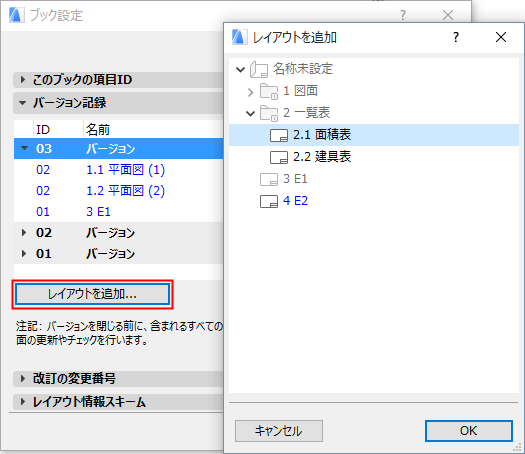Click the レイアウトを追加... button in Book Settings
Screen dimensions: 525x454
(x=92, y=294)
